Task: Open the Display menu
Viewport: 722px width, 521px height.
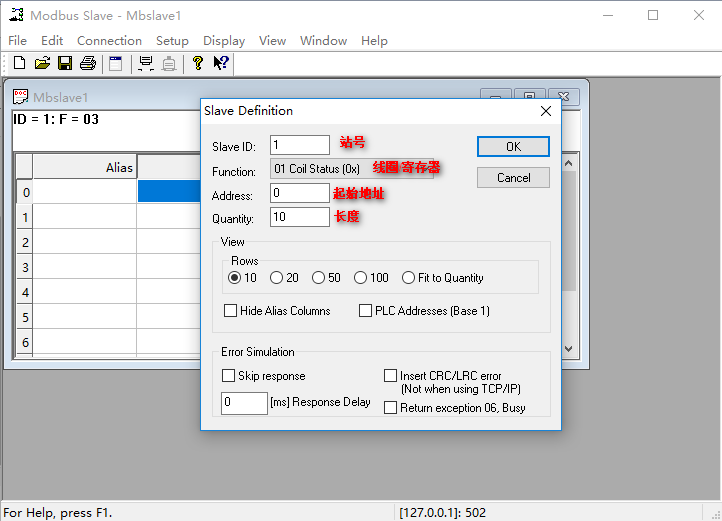Action: coord(224,41)
